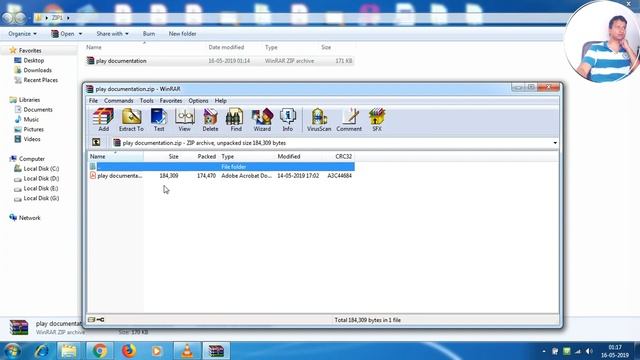
Task: Sort by the Packed column
Action: 200,156
